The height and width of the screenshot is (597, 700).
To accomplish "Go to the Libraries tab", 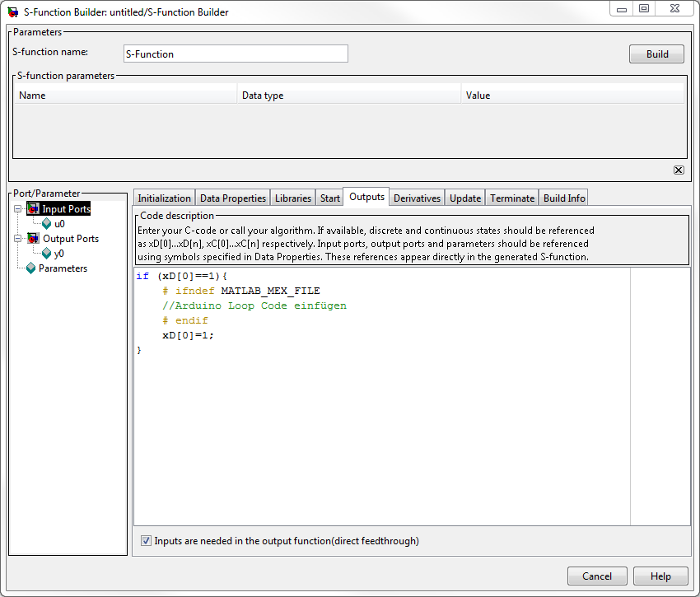I will 293,198.
